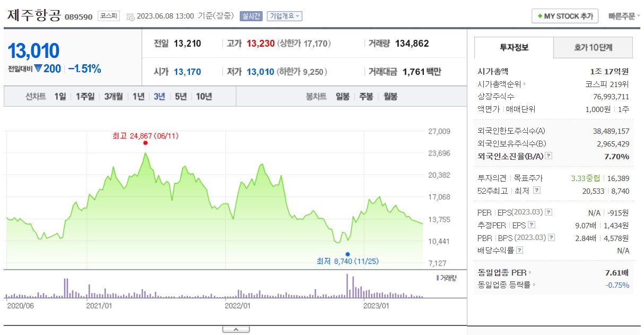Click the 제주항공 stock name heading
This screenshot has width=644, height=335.
(x=33, y=15)
